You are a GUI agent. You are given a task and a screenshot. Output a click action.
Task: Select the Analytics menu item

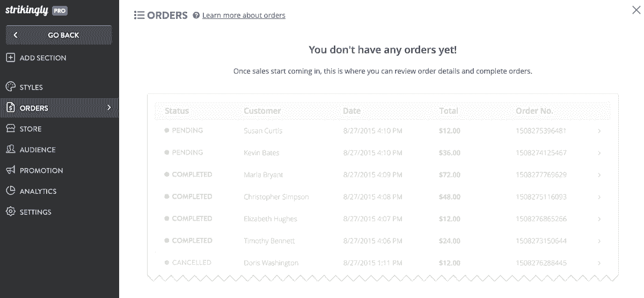(x=60, y=191)
